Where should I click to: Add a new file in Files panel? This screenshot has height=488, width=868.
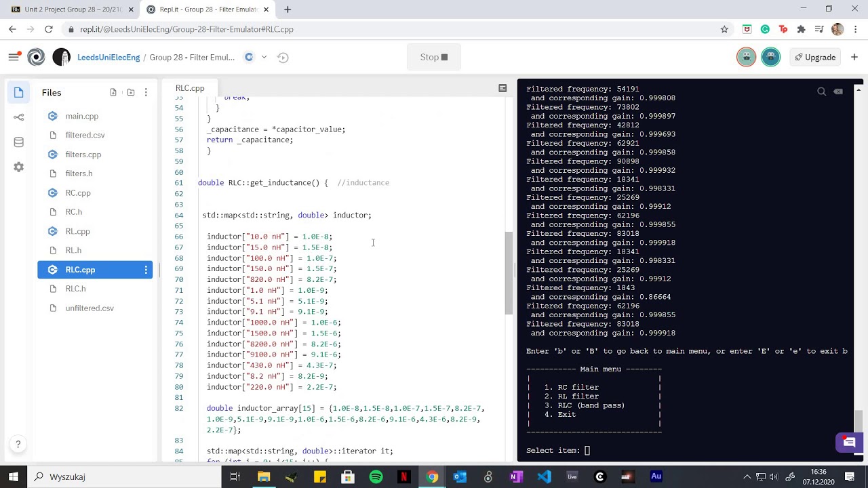tap(113, 92)
